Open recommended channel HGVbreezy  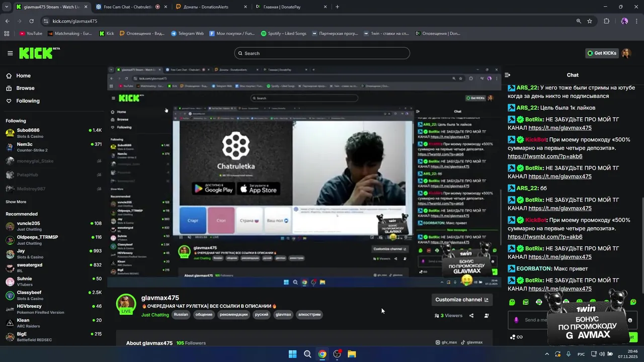pyautogui.click(x=53, y=309)
